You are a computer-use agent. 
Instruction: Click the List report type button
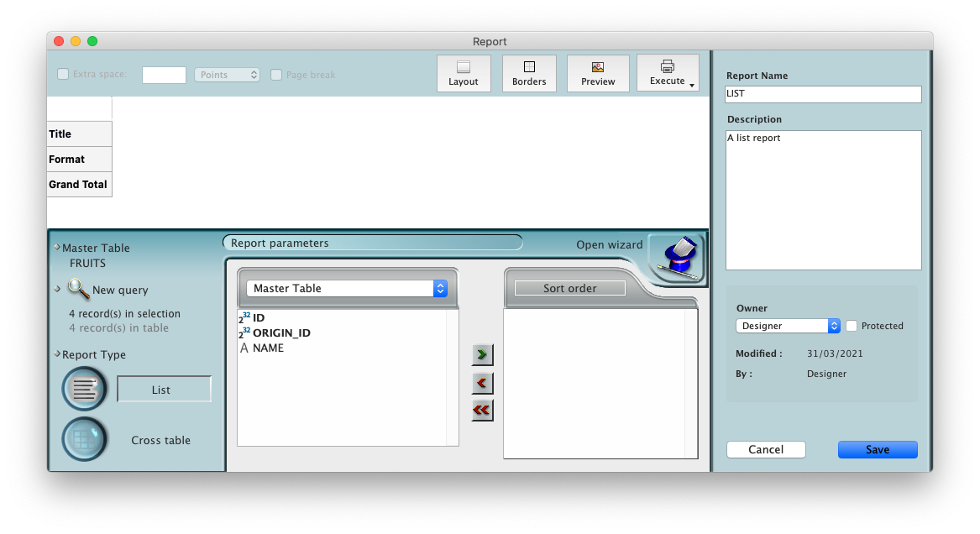pos(164,389)
